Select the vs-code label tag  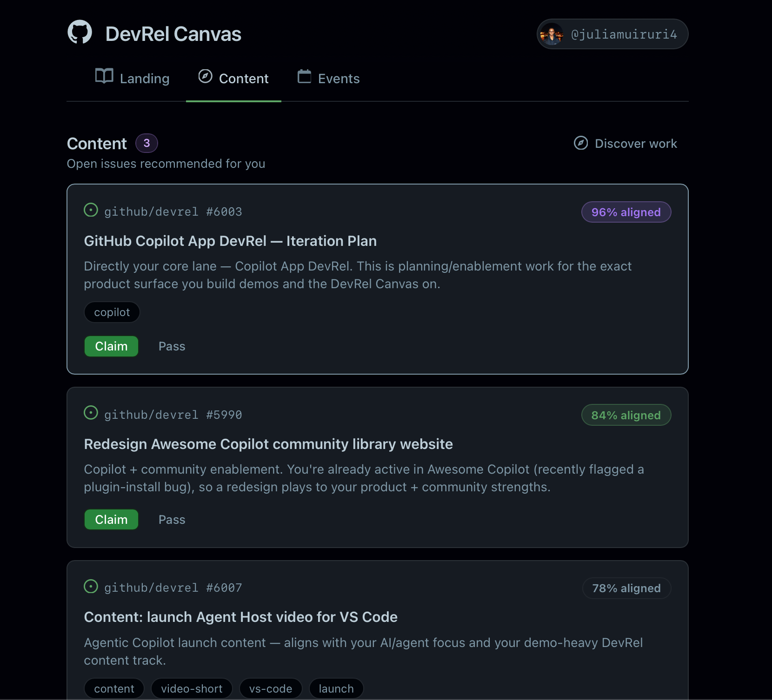(271, 688)
